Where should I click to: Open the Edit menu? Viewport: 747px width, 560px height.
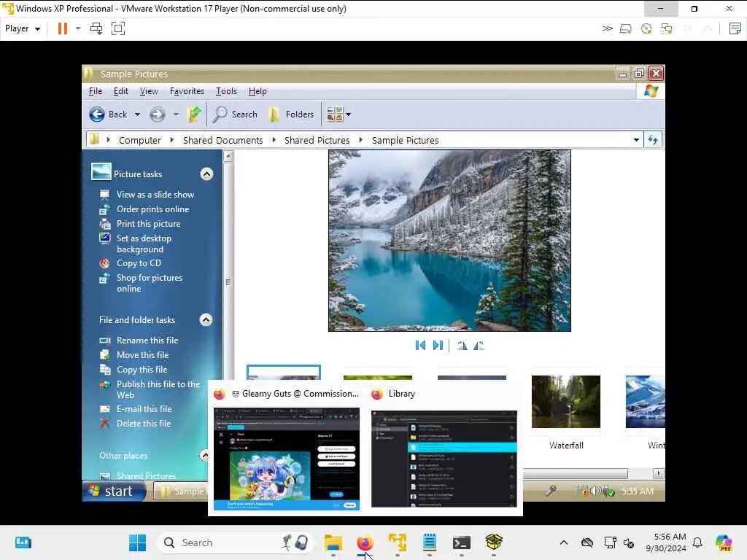(120, 91)
